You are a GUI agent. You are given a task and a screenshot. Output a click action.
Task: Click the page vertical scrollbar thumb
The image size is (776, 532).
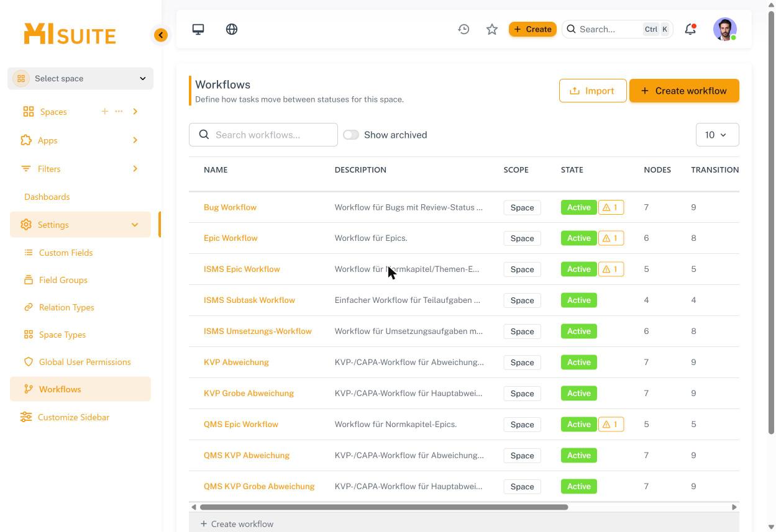click(x=772, y=222)
